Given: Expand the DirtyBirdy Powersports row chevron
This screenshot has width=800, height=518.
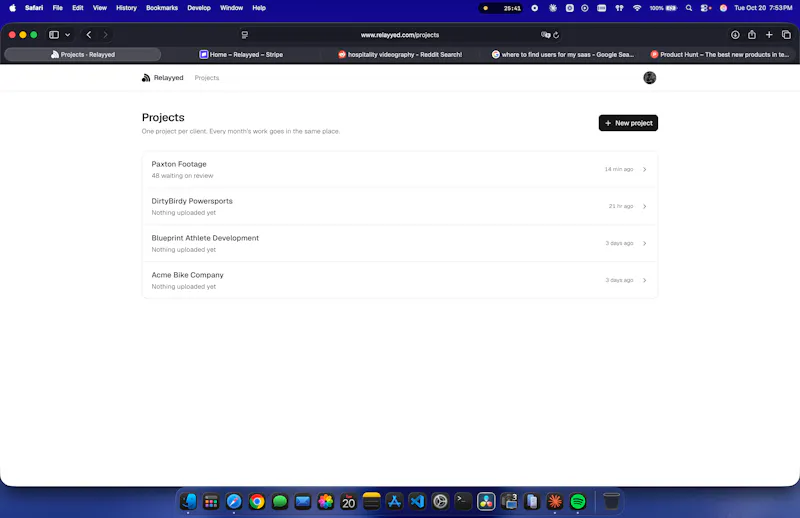Looking at the screenshot, I should [645, 206].
